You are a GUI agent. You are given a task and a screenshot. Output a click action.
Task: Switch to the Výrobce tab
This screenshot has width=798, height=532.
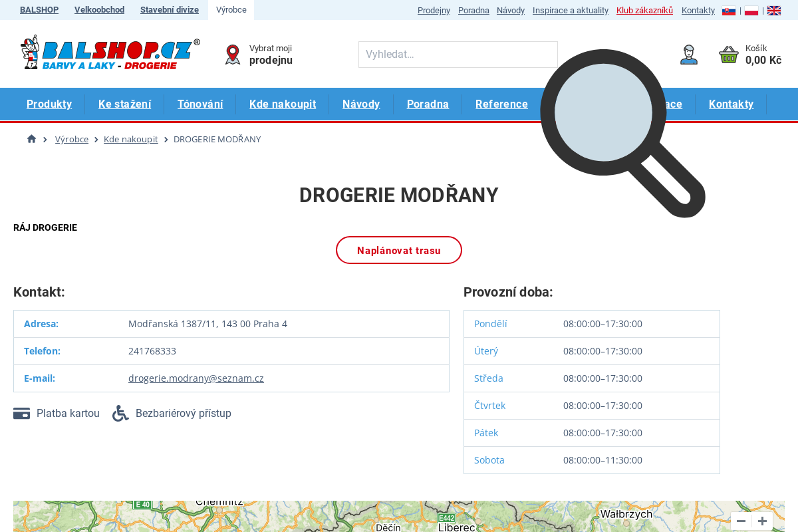pyautogui.click(x=231, y=10)
